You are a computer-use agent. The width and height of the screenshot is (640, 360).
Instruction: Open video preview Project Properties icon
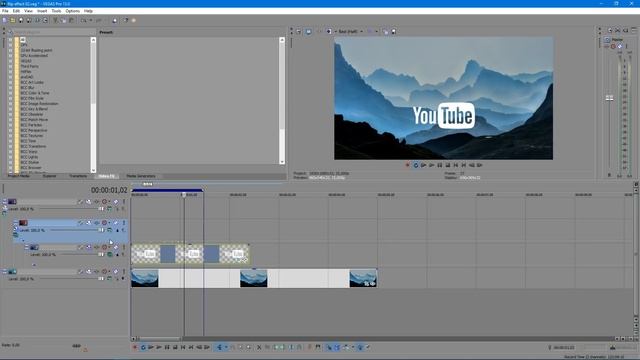(299, 31)
